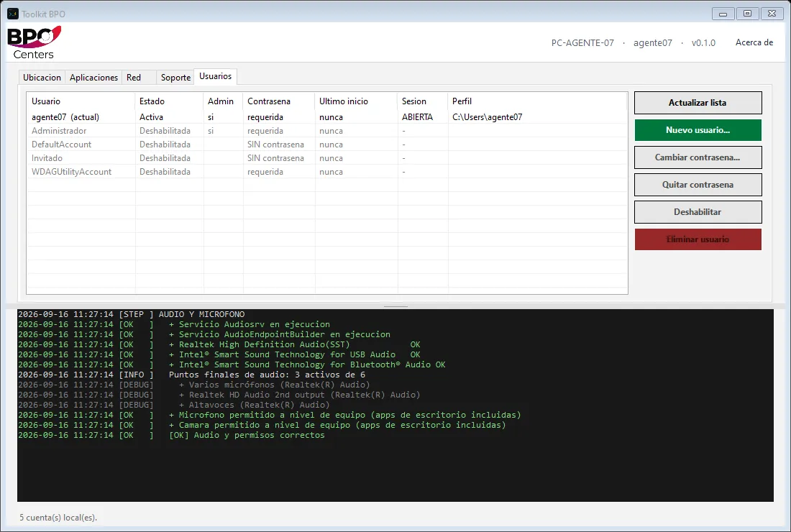Maximize the Toolkit BPO window
This screenshot has width=791, height=532.
click(748, 14)
